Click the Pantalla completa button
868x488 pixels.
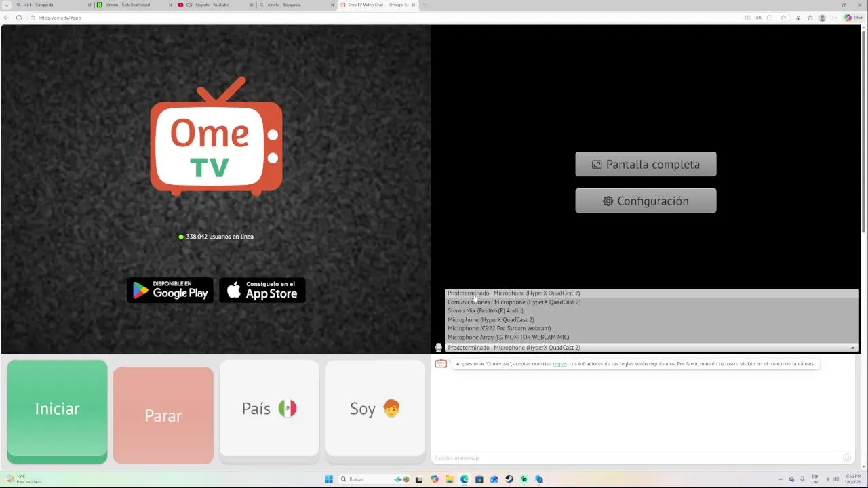point(646,164)
